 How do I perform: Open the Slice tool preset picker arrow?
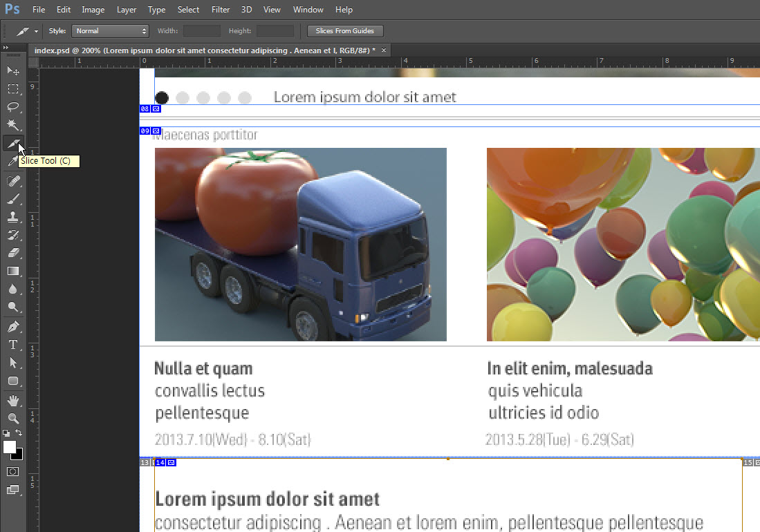tap(36, 32)
